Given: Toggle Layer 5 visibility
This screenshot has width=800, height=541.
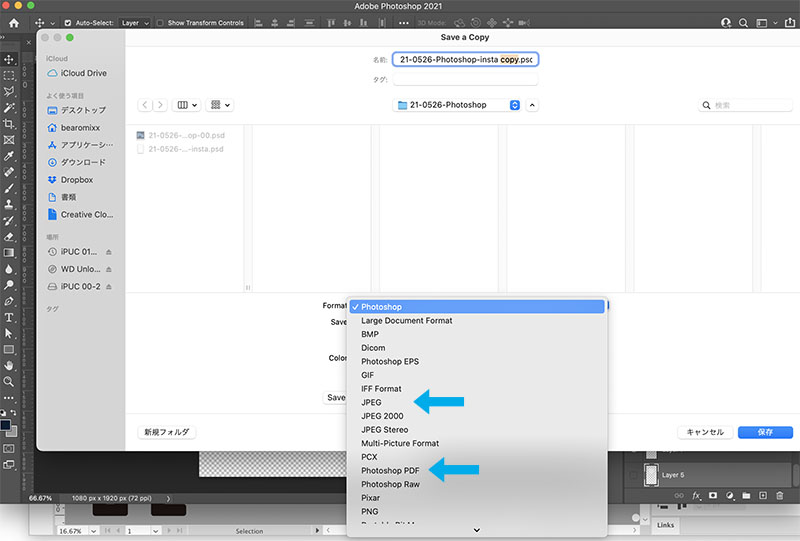Looking at the screenshot, I should click(x=634, y=475).
